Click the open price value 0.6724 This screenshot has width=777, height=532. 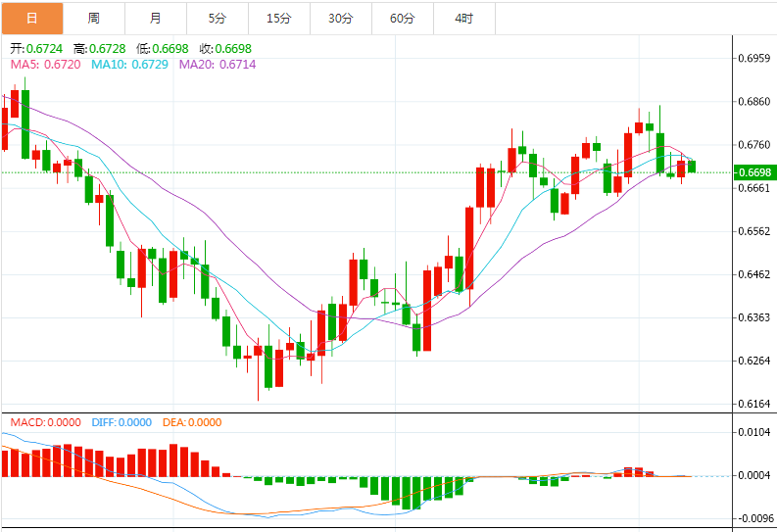(45, 49)
